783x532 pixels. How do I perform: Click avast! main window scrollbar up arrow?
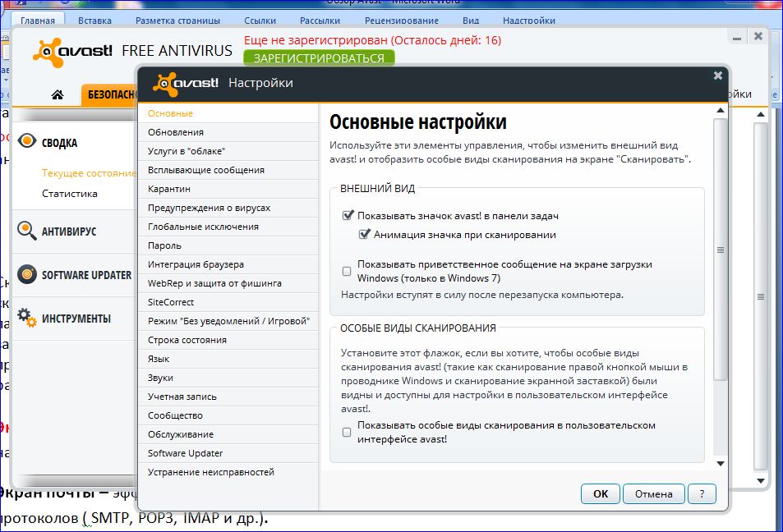(761, 114)
